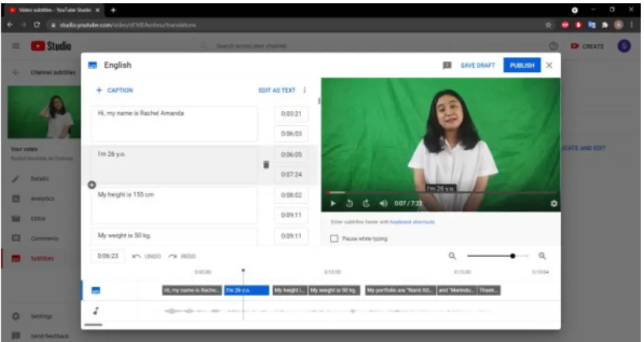Play the video preview
644x342 pixels.
pyautogui.click(x=333, y=203)
